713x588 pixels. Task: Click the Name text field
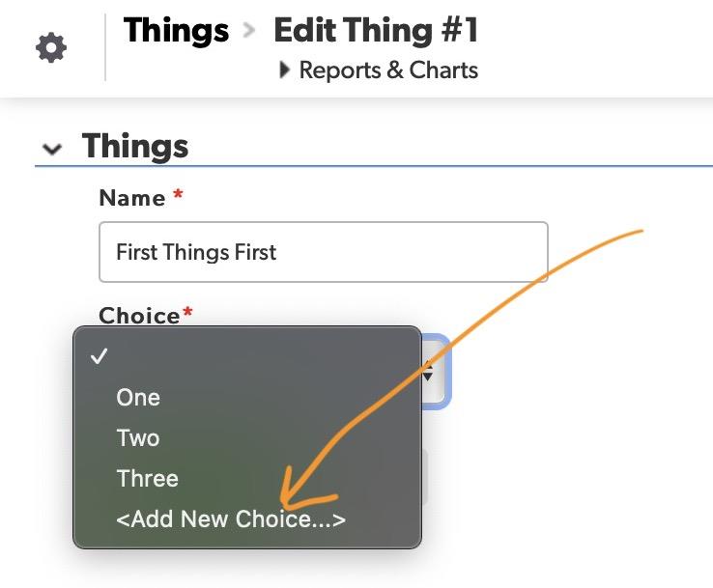click(x=323, y=252)
